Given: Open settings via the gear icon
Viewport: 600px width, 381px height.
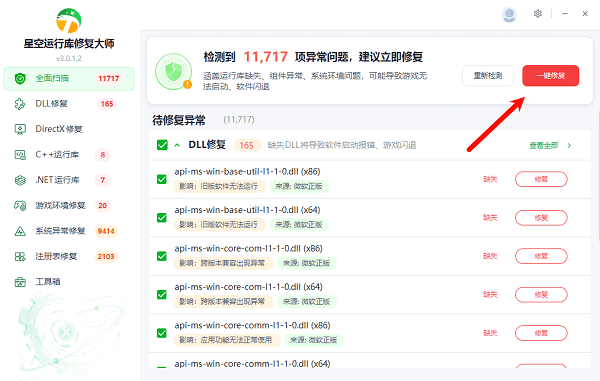Looking at the screenshot, I should pyautogui.click(x=538, y=14).
